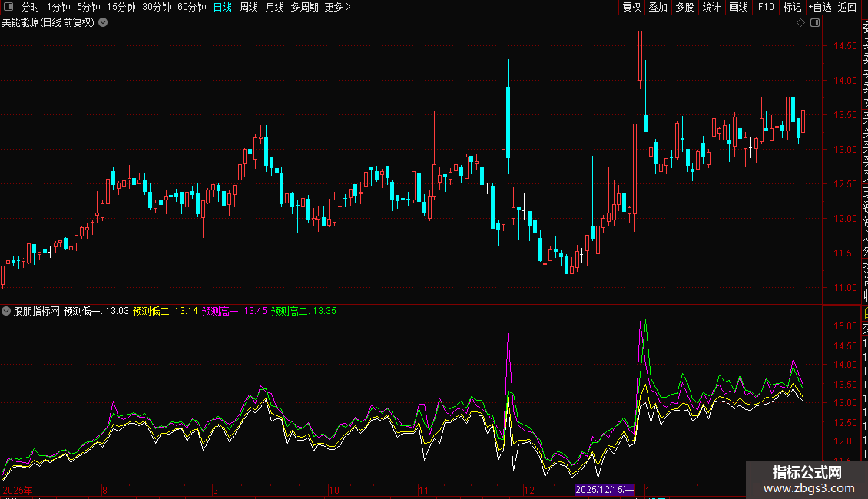Click the 预测高二: 13.35 value
Screen dimensions: 868x499
pos(303,311)
